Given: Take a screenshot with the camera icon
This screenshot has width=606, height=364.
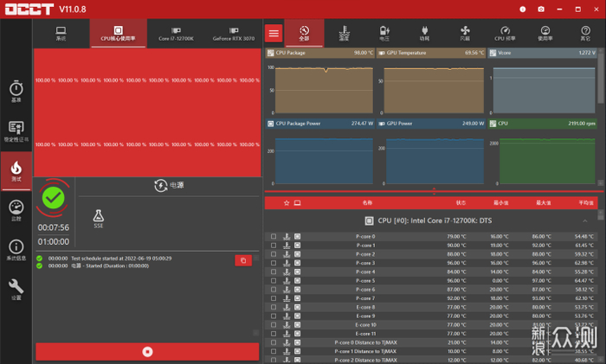Looking at the screenshot, I should [x=541, y=9].
